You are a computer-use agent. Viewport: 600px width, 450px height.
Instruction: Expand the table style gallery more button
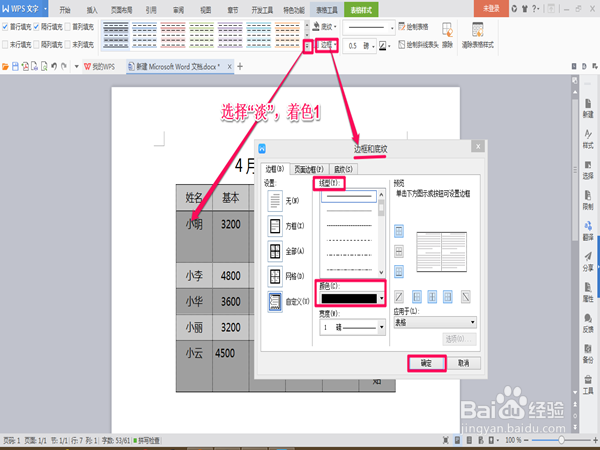tap(307, 46)
